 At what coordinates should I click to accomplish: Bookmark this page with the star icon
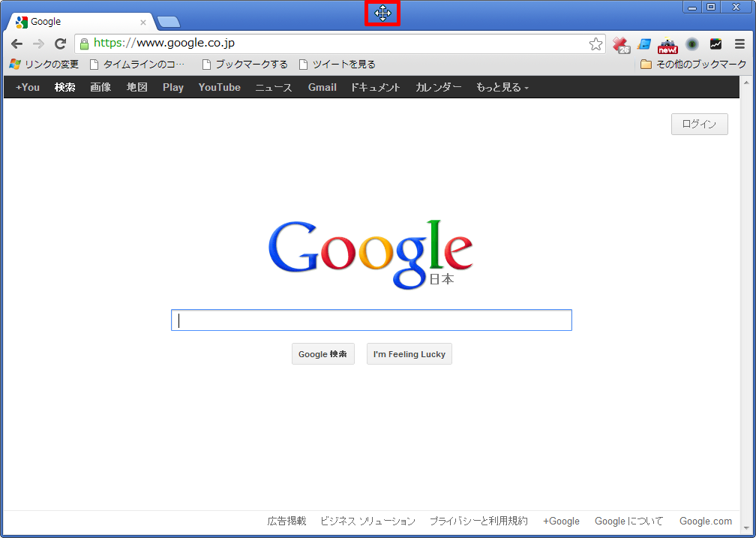tap(596, 44)
